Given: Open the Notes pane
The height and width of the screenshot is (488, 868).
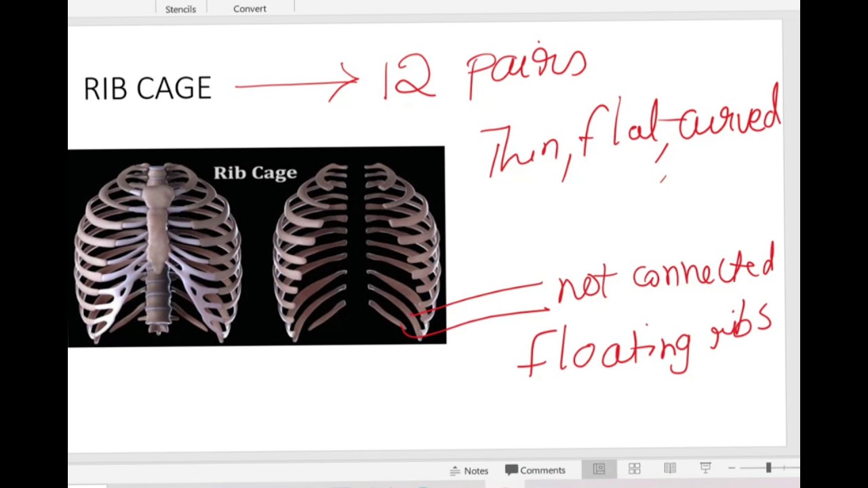Looking at the screenshot, I should [x=469, y=470].
